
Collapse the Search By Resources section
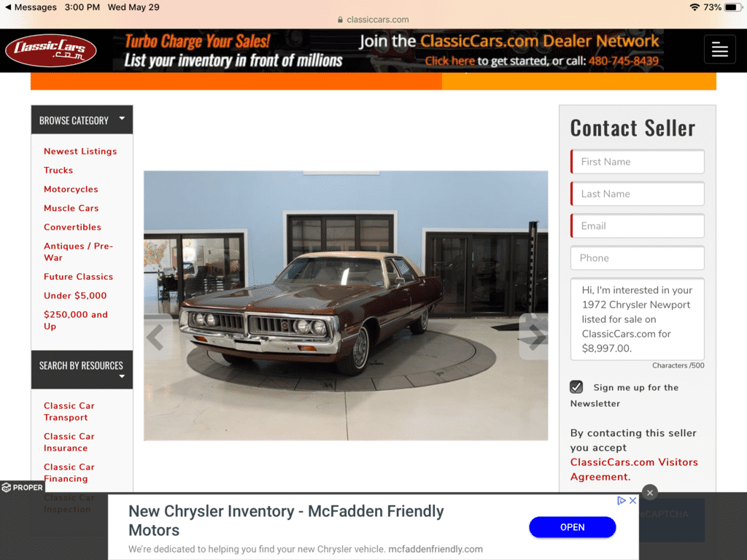point(122,376)
